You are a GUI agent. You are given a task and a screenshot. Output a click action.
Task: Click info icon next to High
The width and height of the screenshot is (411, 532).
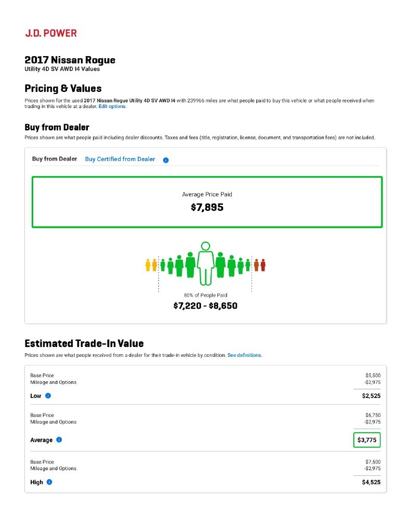(49, 482)
